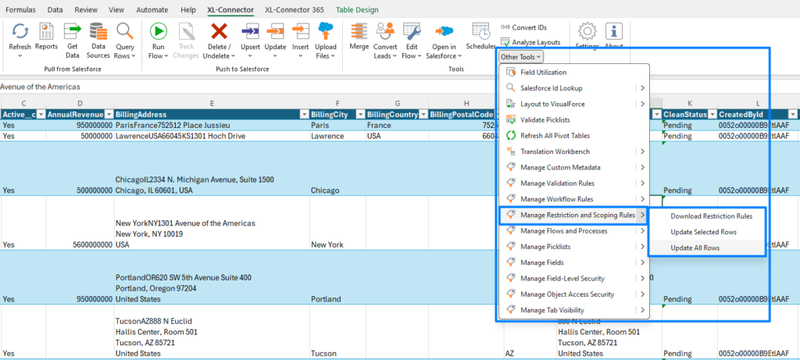Click the Field Utilization icon
Image resolution: width=800 pixels, height=360 pixels.
point(510,72)
